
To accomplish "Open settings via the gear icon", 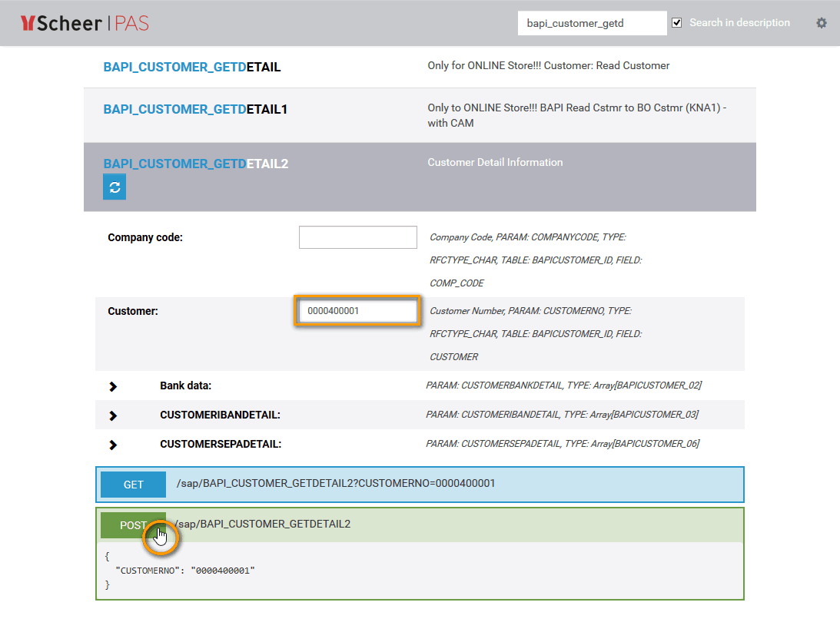I will (x=822, y=23).
